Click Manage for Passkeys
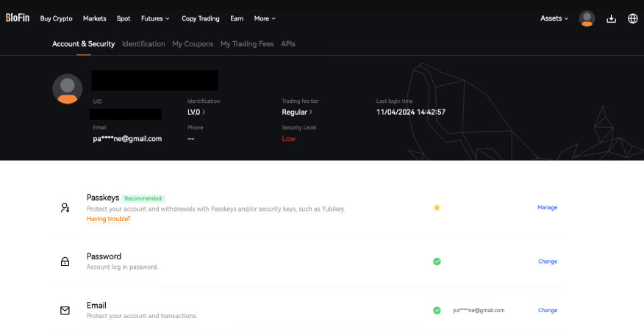 547,208
